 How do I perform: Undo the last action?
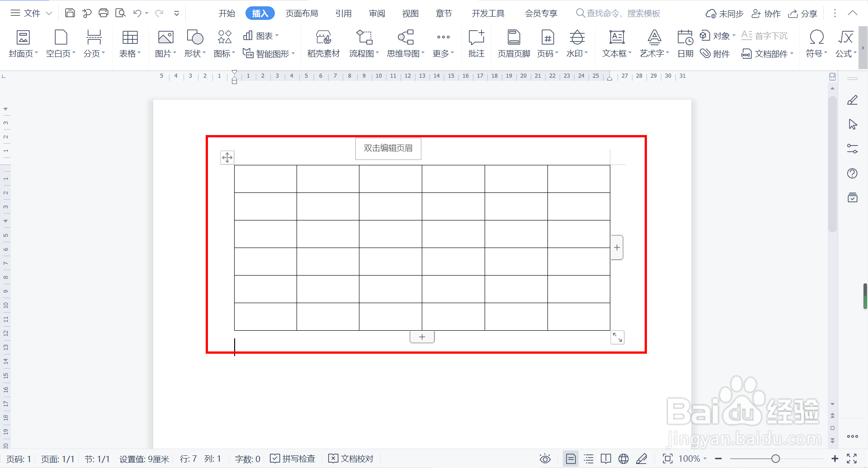click(x=137, y=13)
